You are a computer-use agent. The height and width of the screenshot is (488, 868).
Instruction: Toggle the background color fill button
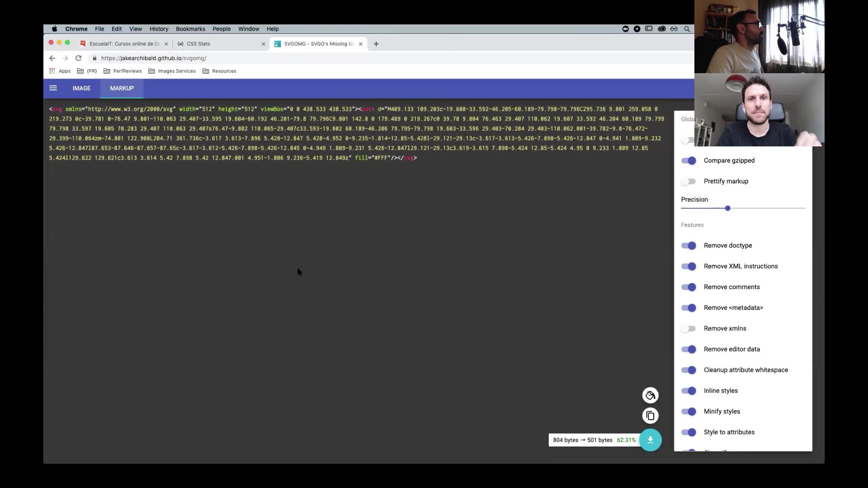[x=650, y=395]
